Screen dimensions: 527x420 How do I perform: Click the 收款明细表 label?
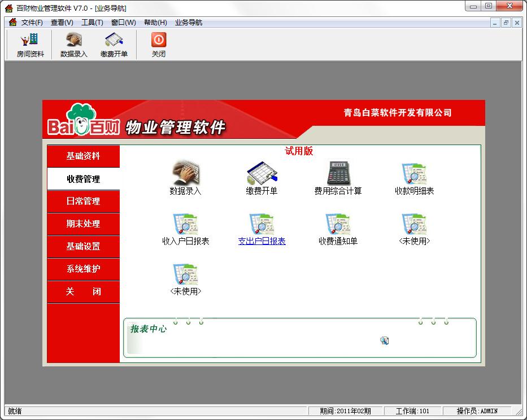415,191
